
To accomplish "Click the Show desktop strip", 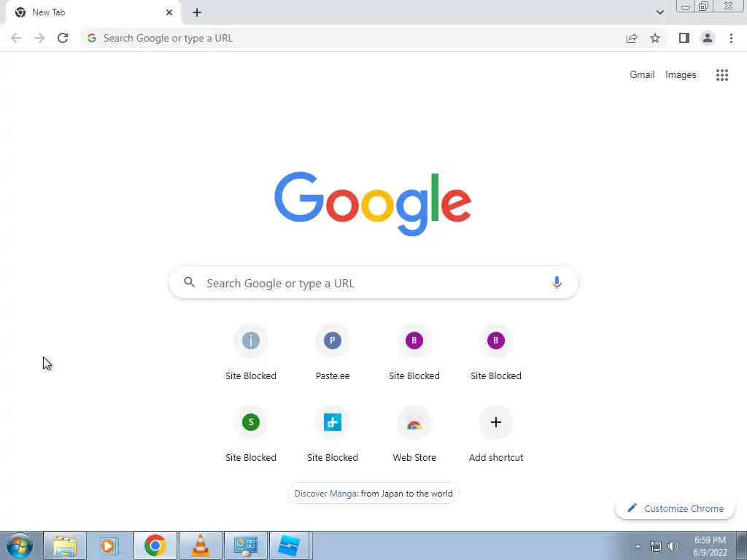I will click(742, 545).
